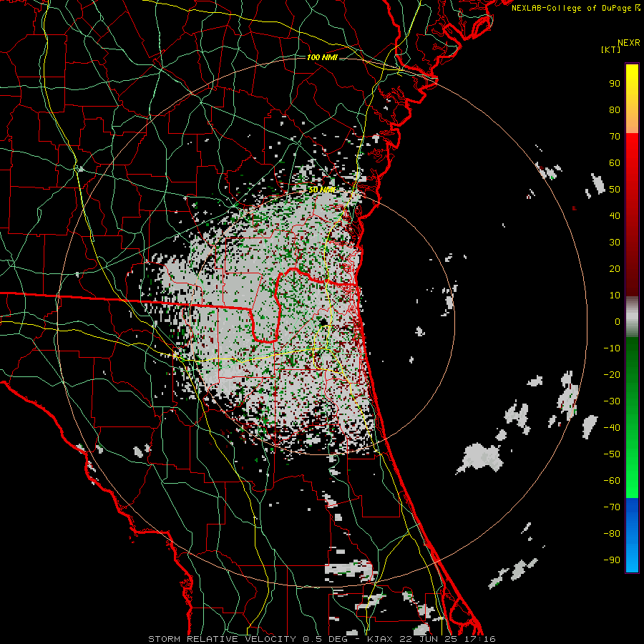Click the 40 value on velocity scale
The height and width of the screenshot is (644, 644).
click(615, 216)
